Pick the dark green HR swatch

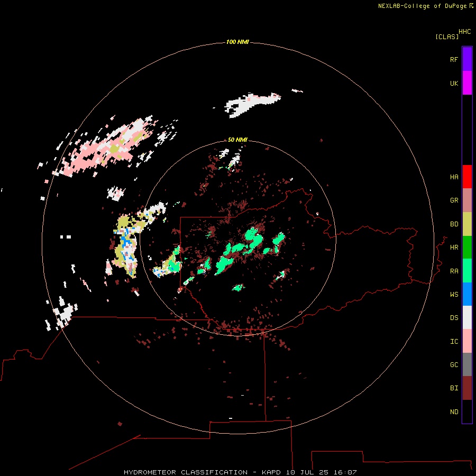coord(467,248)
